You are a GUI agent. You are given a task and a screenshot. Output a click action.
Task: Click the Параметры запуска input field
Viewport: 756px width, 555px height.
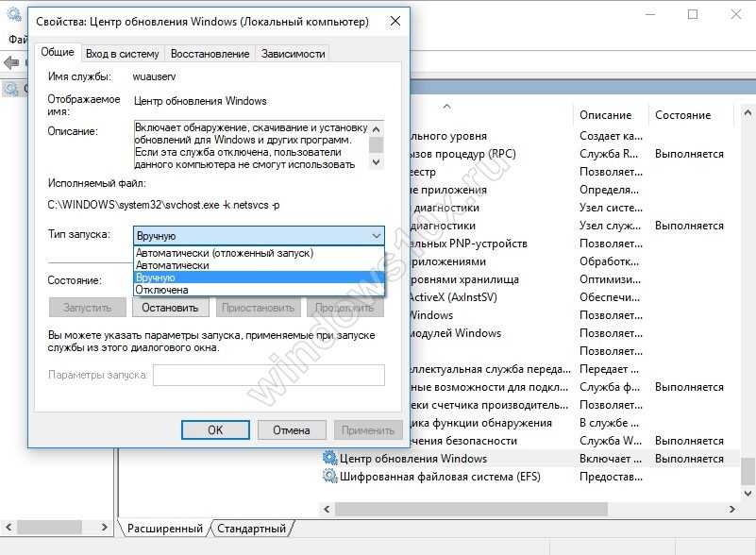point(269,375)
